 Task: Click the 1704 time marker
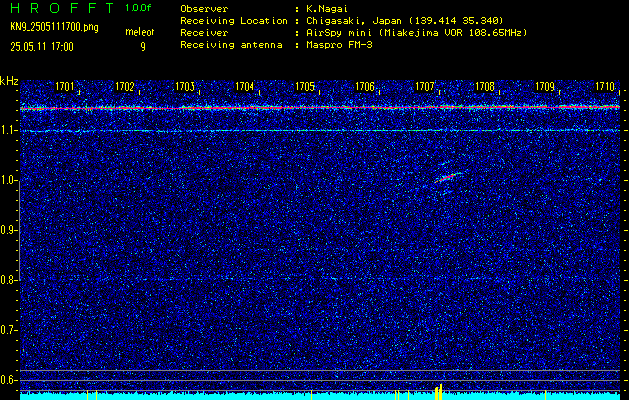point(245,86)
